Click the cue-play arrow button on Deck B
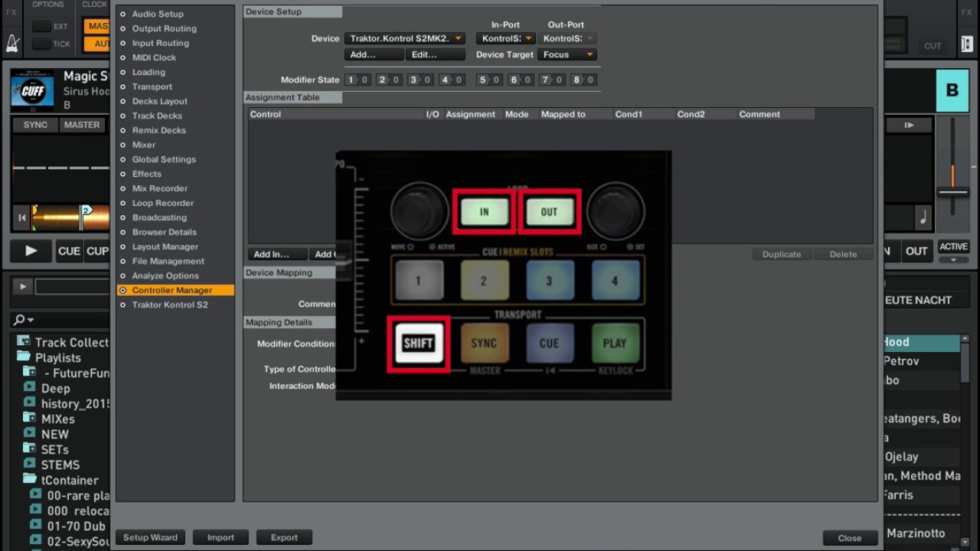 coord(909,125)
